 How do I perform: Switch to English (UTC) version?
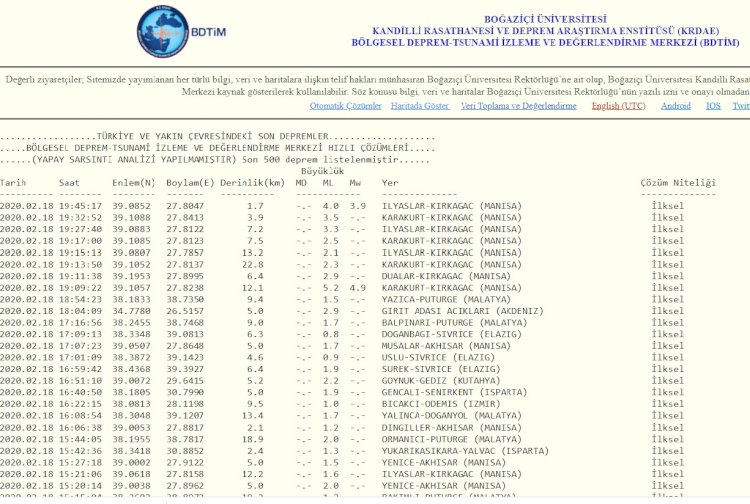tap(618, 106)
